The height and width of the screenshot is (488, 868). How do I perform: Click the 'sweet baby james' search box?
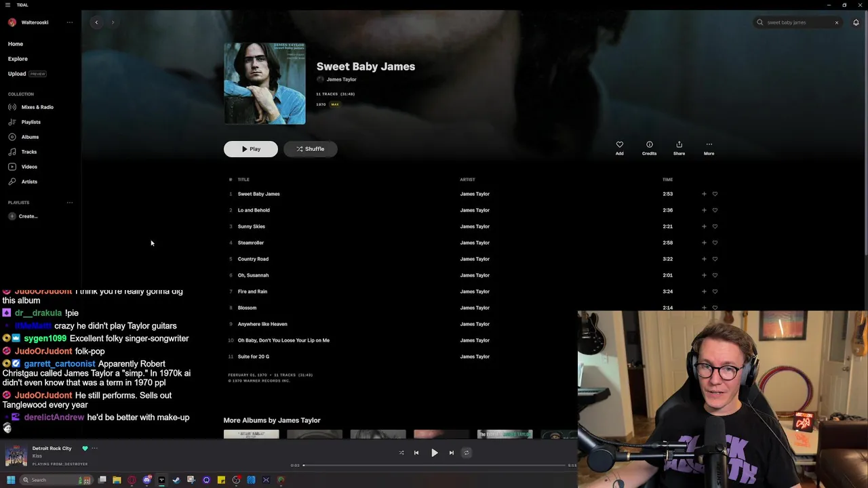coord(797,22)
